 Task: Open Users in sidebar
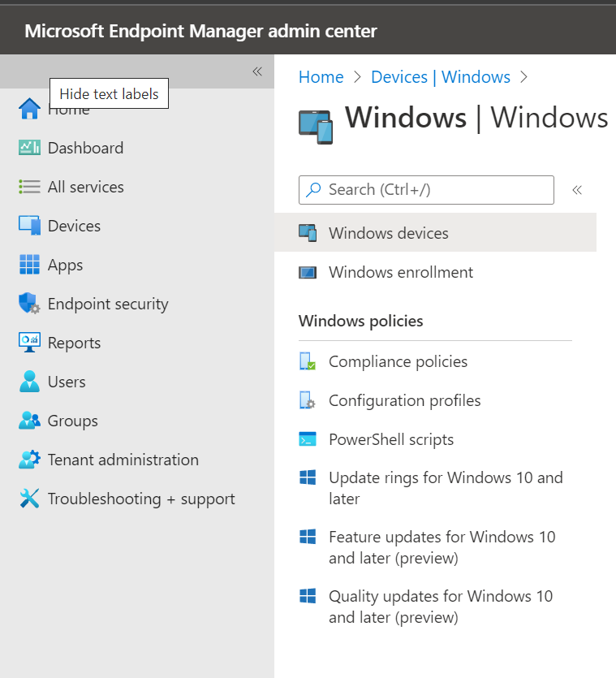pos(67,382)
